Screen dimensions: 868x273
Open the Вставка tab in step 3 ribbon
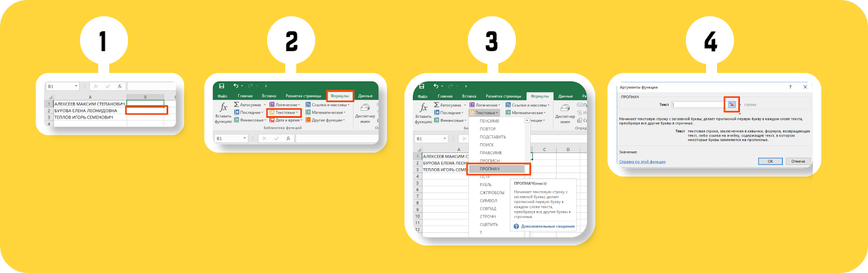tap(469, 96)
